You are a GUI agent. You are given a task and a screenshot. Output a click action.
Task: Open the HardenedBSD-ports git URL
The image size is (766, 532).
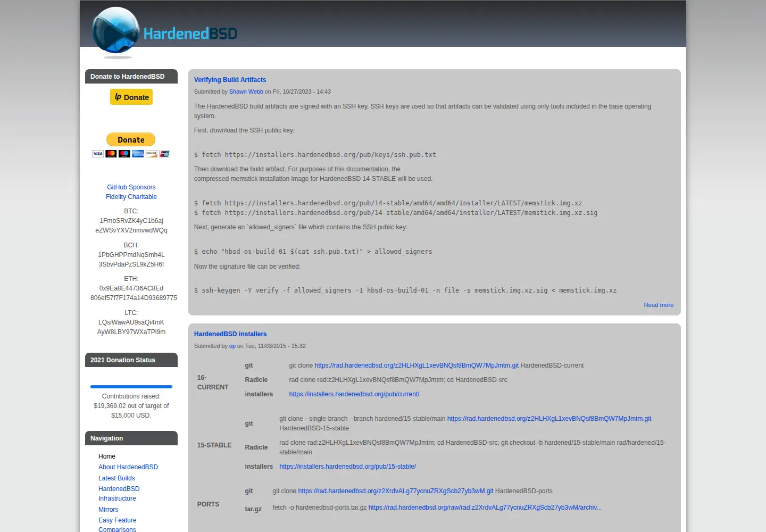point(396,491)
